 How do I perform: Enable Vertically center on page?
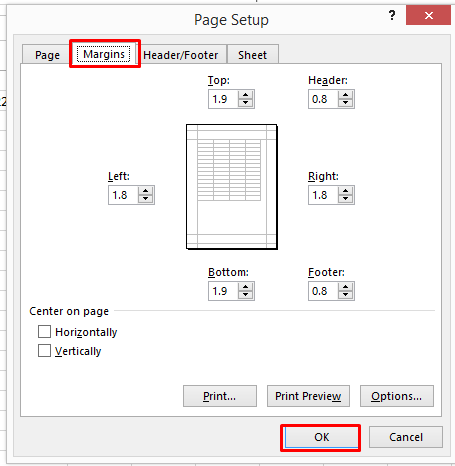(x=44, y=351)
